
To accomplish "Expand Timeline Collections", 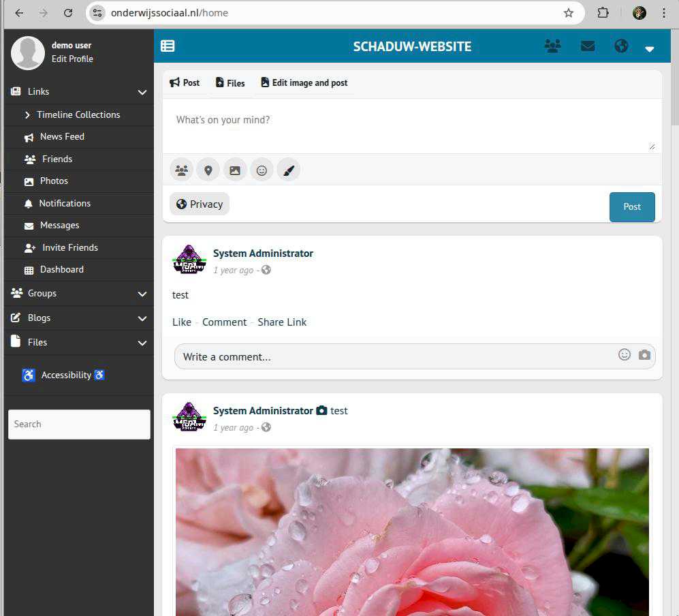I will tap(72, 114).
